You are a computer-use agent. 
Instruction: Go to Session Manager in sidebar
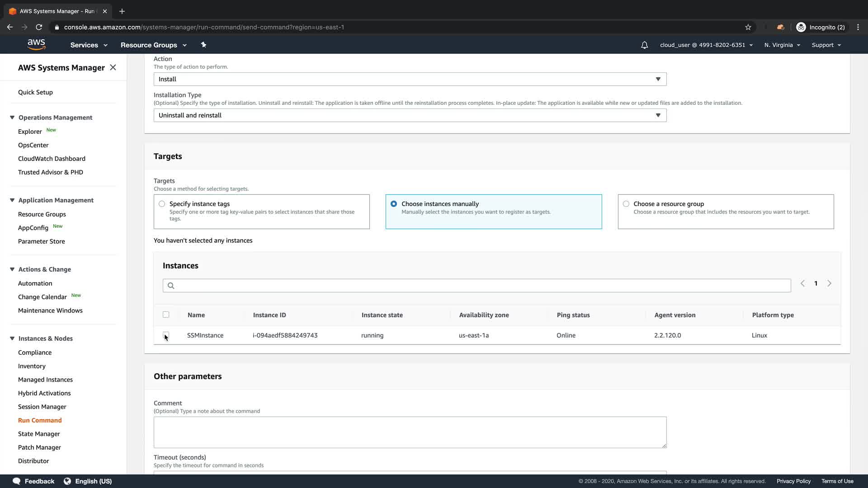pyautogui.click(x=42, y=407)
